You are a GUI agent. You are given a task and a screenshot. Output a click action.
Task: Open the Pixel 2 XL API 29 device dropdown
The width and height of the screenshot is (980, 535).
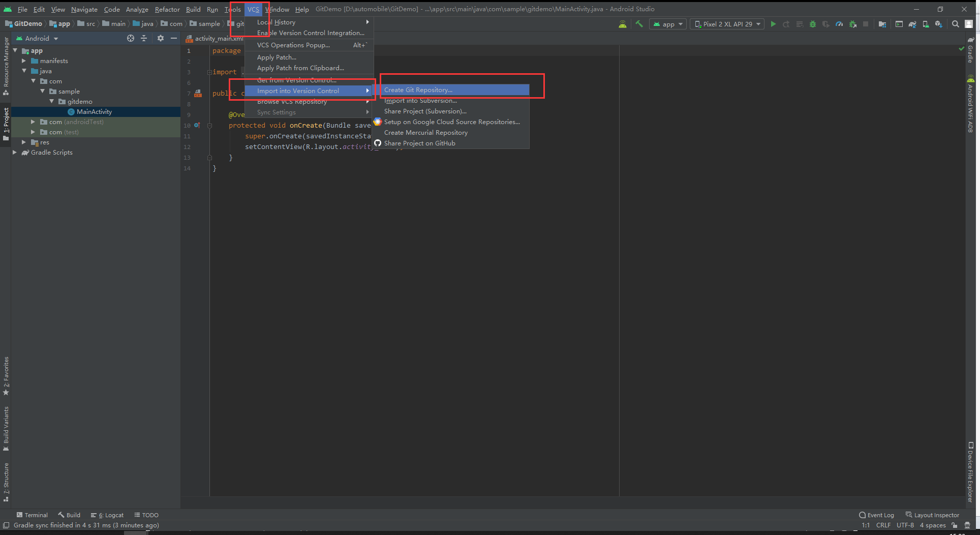[x=727, y=24]
